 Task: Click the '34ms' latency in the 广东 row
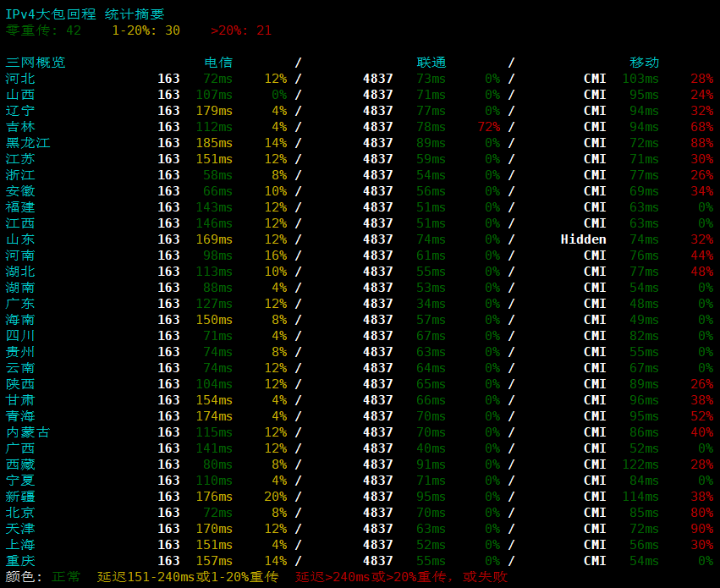click(x=431, y=304)
